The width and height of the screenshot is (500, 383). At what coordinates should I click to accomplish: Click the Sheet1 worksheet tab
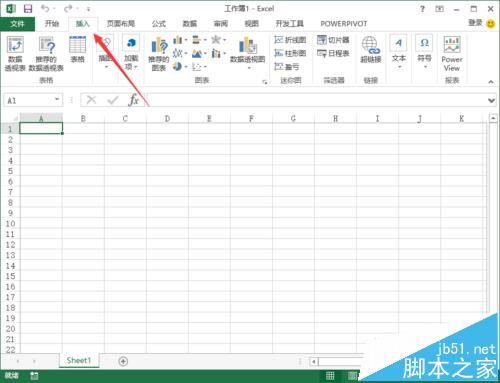[x=79, y=360]
